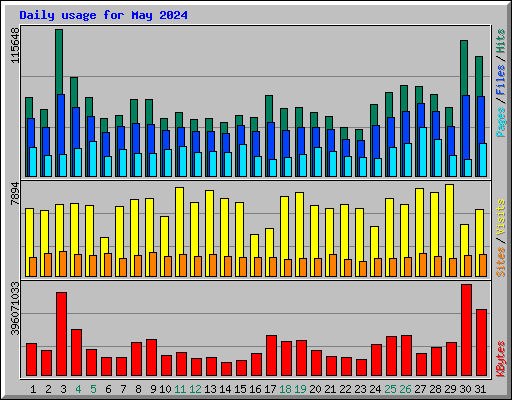Click day label 3 on the x-axis

pos(63,389)
